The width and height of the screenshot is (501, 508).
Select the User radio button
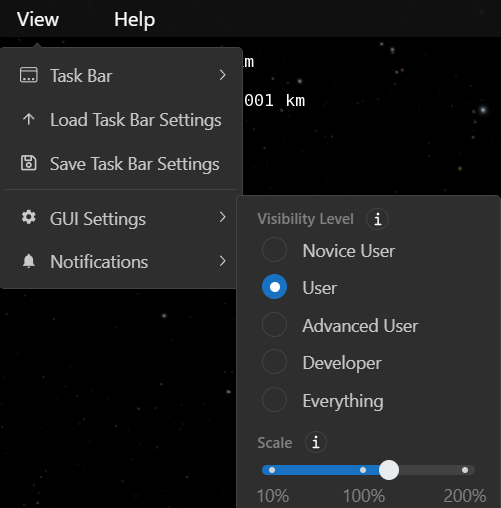(274, 287)
